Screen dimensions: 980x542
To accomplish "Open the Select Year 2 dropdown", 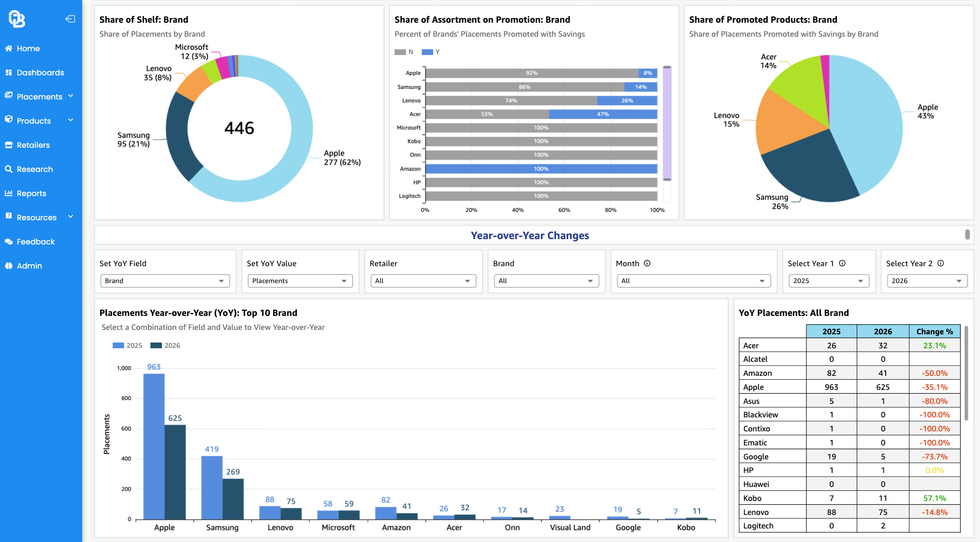I will [x=927, y=281].
